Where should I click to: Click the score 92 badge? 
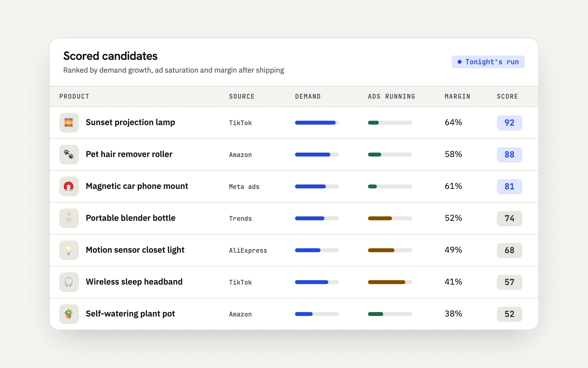click(x=509, y=123)
